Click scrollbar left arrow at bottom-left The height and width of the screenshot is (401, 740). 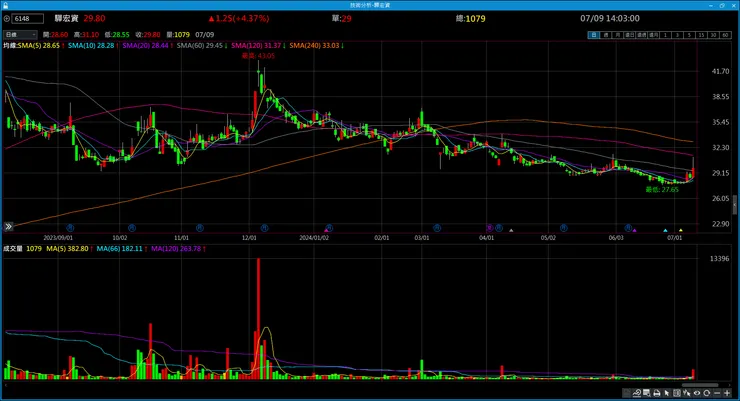coord(5,385)
